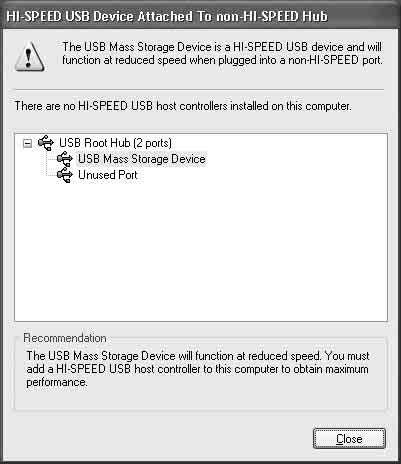Click the USB Root Hub icon

(x=46, y=143)
